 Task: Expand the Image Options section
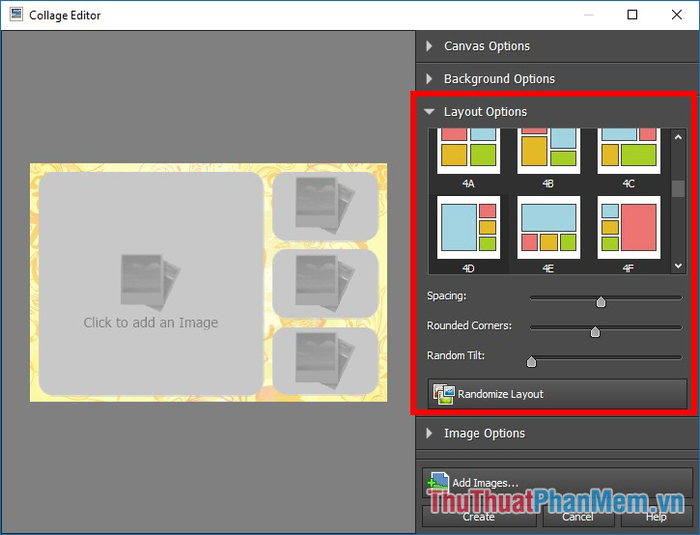557,433
